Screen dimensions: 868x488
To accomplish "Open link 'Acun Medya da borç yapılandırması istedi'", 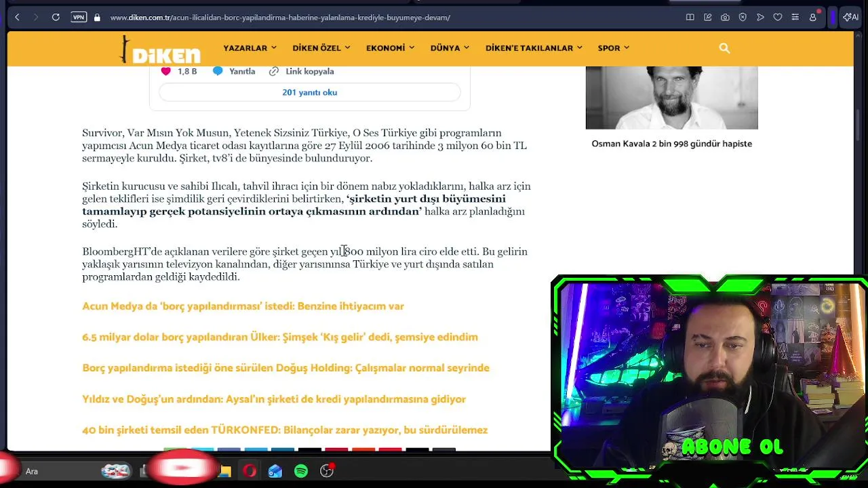I will (x=243, y=306).
